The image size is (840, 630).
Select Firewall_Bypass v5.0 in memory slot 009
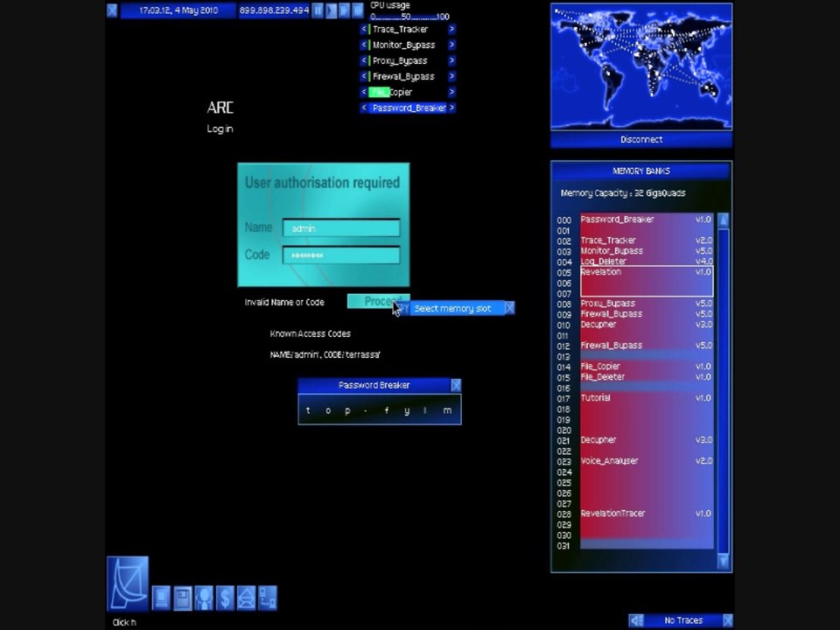click(647, 314)
